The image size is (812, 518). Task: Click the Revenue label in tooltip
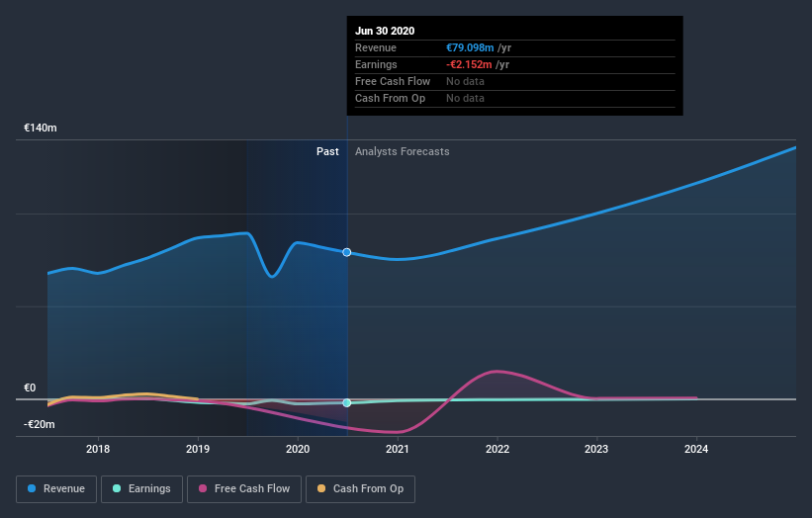[x=376, y=47]
